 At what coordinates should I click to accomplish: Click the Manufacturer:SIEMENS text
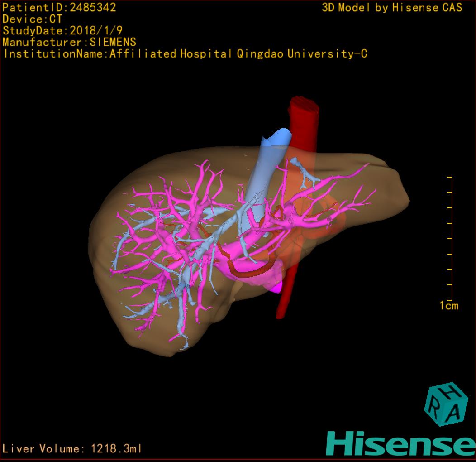point(69,42)
